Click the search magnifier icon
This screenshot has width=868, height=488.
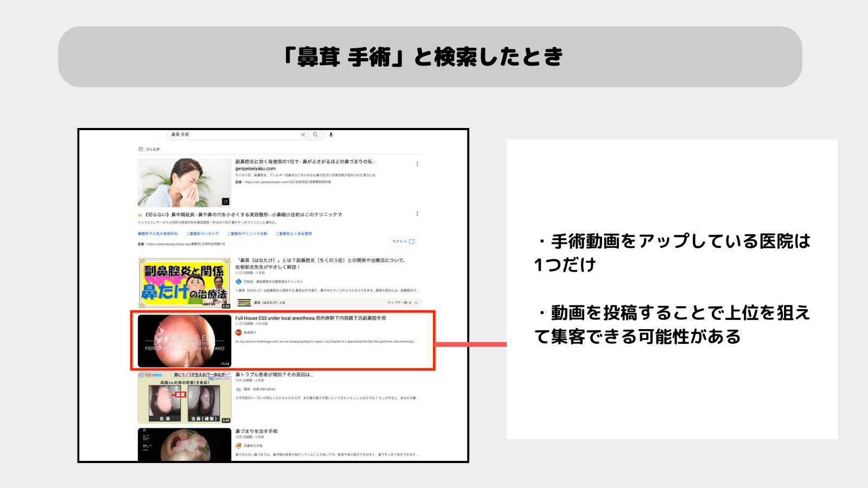click(315, 135)
